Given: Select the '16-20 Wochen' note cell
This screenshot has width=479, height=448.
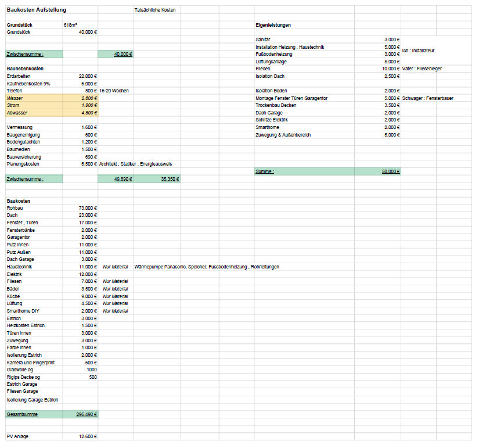Looking at the screenshot, I should [x=114, y=91].
